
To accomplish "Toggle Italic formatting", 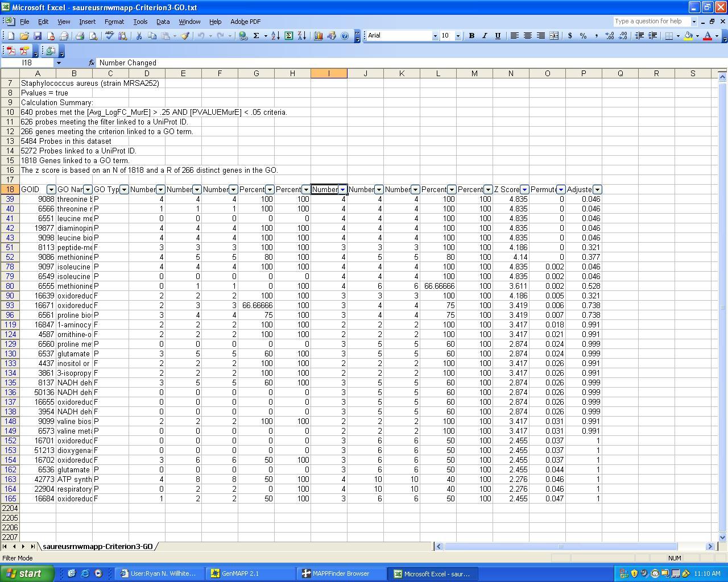I will click(x=485, y=36).
